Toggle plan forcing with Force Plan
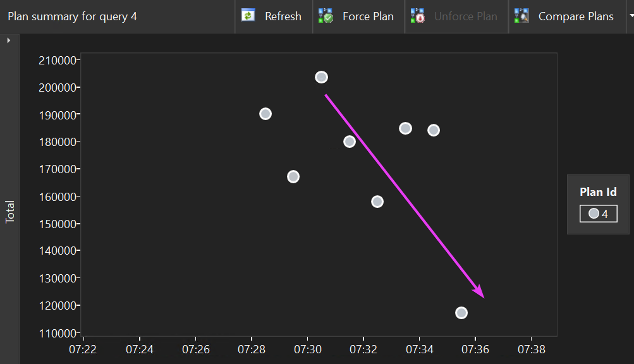This screenshot has width=634, height=364. (358, 16)
